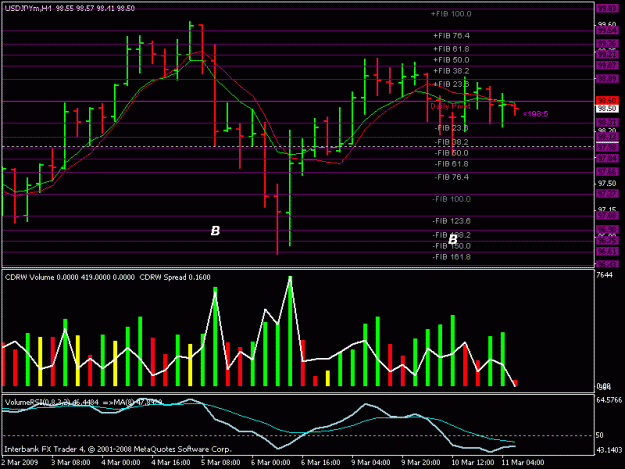Click the red Daily Pivot label
625x469 pixels.
click(450, 106)
